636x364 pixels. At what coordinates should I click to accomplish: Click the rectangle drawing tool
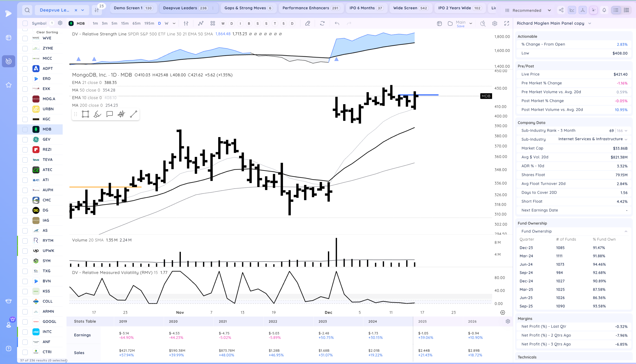coord(85,114)
